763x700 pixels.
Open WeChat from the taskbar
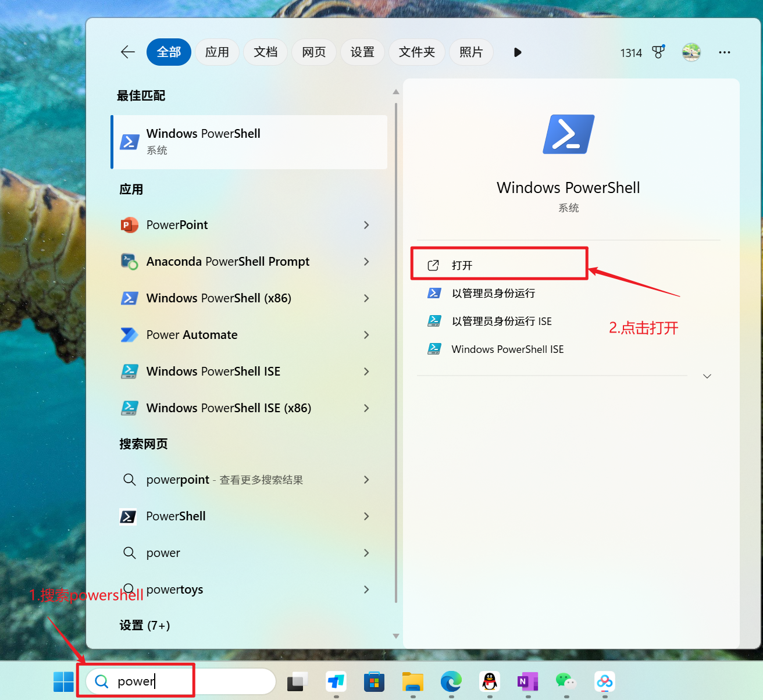pos(566,681)
